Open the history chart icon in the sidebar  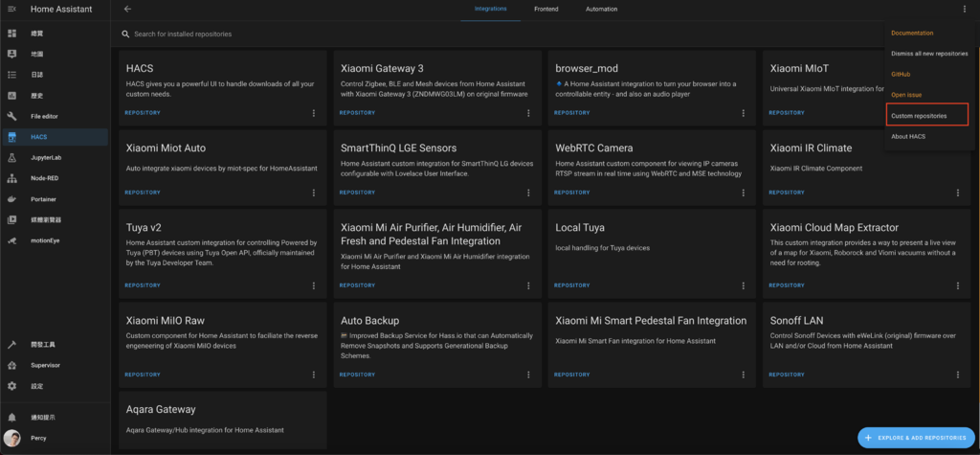[11, 96]
